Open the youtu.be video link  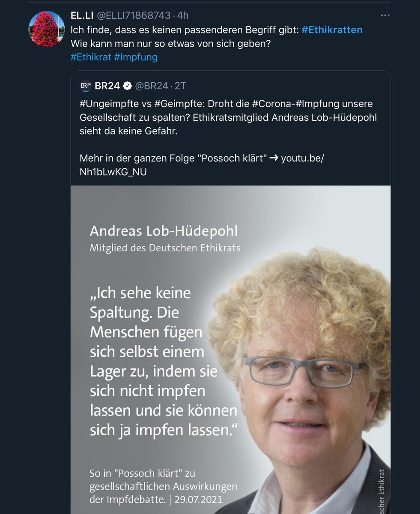(x=202, y=165)
